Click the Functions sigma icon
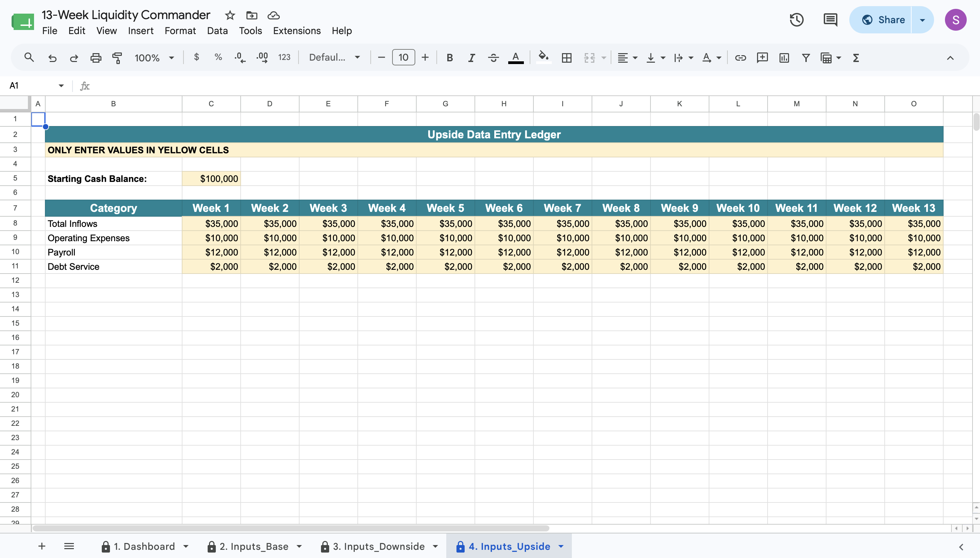 click(x=856, y=58)
